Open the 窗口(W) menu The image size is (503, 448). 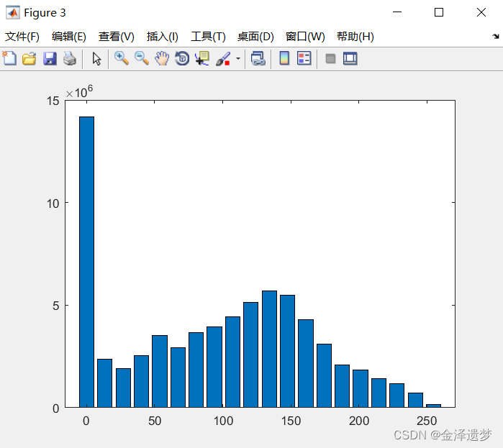tap(305, 37)
